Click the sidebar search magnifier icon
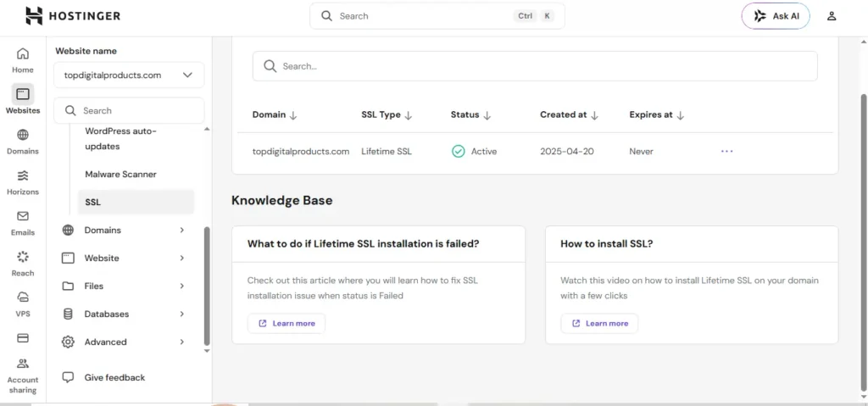This screenshot has height=406, width=868. click(x=70, y=111)
